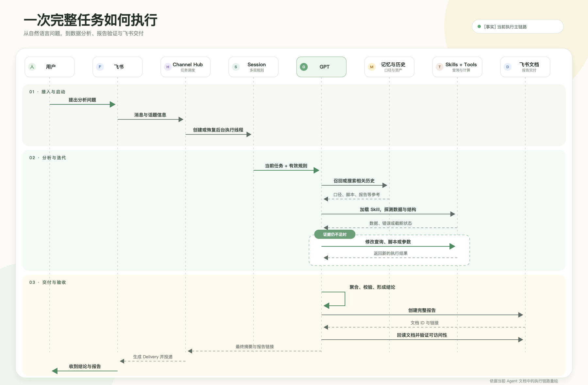Click the Session 'S' circle icon
The image size is (588, 385).
(x=236, y=67)
